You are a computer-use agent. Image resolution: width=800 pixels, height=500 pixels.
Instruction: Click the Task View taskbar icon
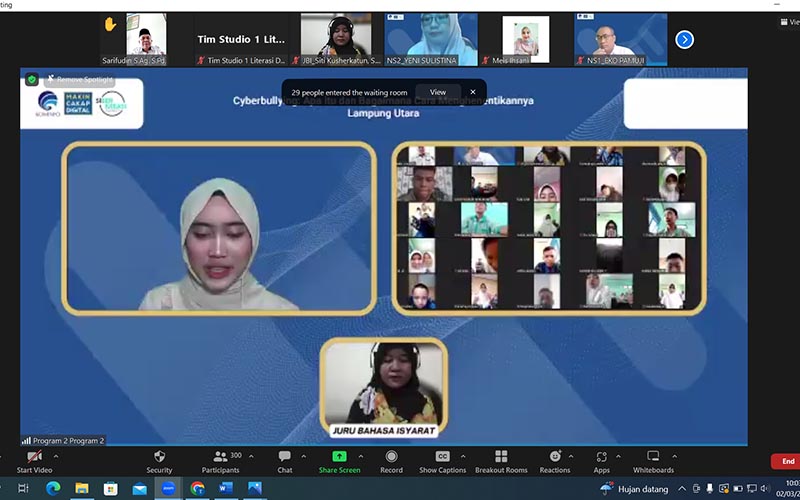(x=23, y=488)
